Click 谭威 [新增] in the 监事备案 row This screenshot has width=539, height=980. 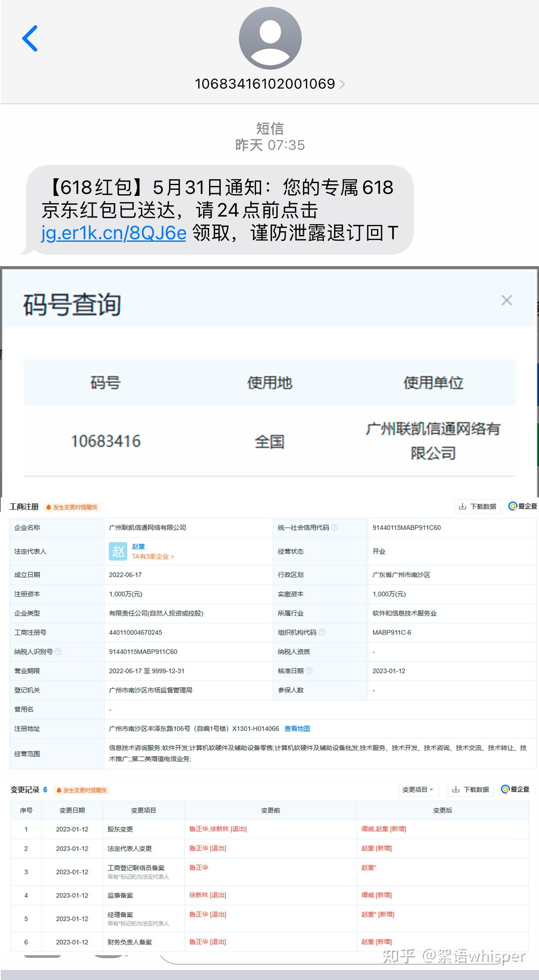pos(376,895)
